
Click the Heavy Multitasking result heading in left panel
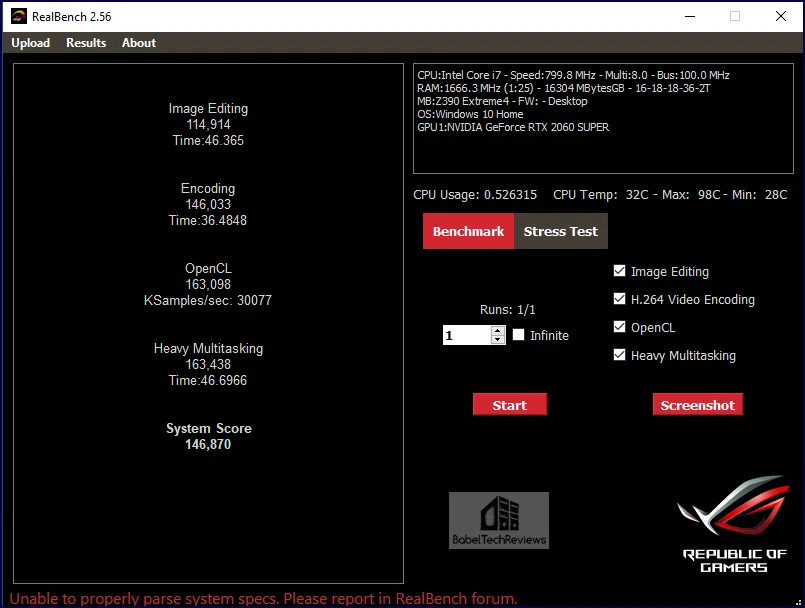(x=208, y=349)
